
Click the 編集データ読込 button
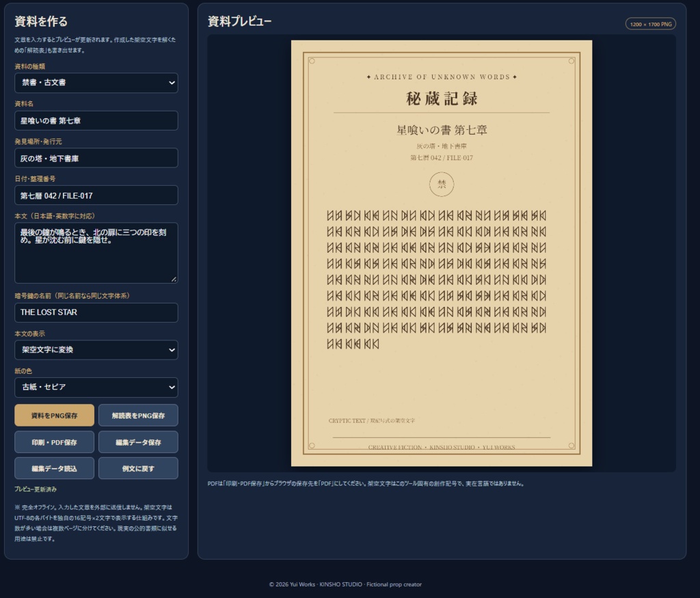(x=55, y=469)
